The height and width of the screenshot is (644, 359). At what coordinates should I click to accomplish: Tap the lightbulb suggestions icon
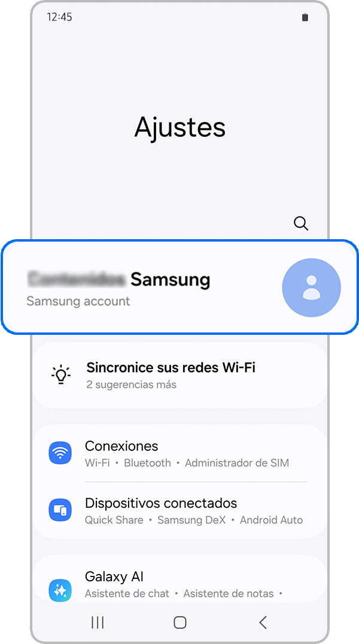(61, 374)
